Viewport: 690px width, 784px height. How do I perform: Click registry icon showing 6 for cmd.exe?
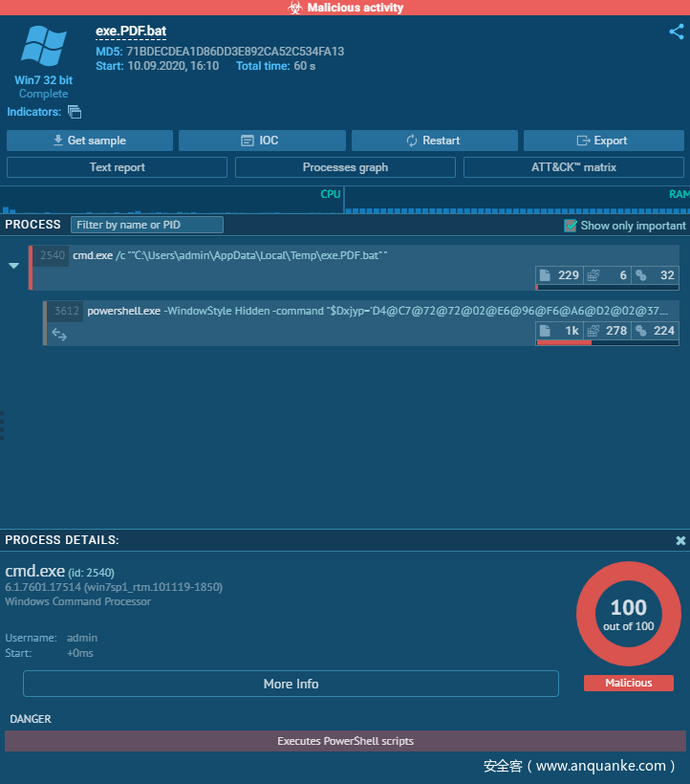[593, 275]
